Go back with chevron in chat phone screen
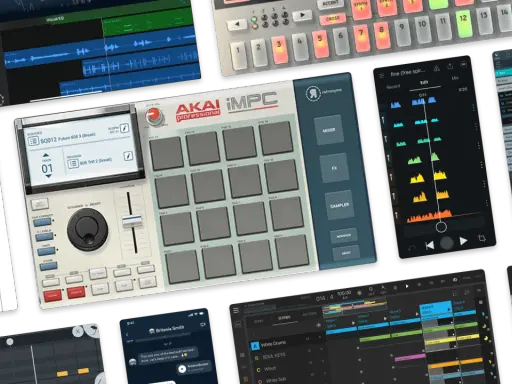Screen dimensions: 512x384 pyautogui.click(x=127, y=335)
